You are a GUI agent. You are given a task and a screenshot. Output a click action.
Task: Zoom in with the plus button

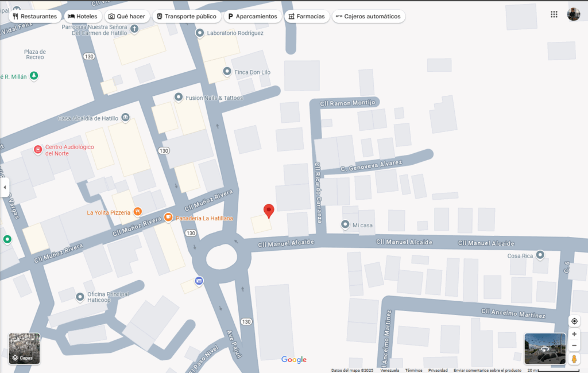pyautogui.click(x=574, y=334)
